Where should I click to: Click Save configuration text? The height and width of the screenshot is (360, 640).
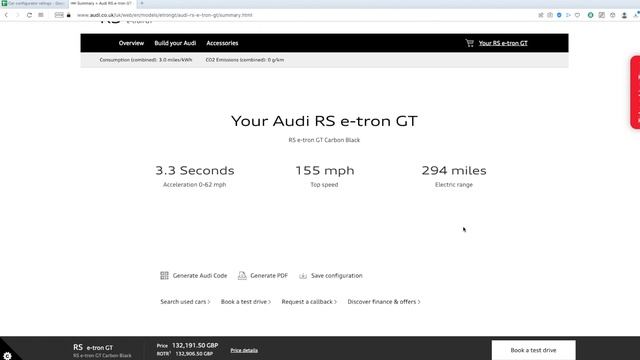(x=336, y=276)
